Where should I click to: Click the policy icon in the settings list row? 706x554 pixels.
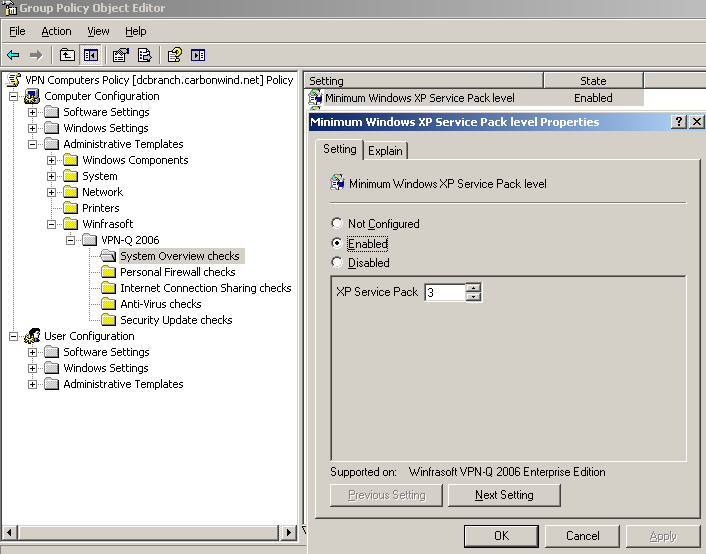[x=315, y=98]
